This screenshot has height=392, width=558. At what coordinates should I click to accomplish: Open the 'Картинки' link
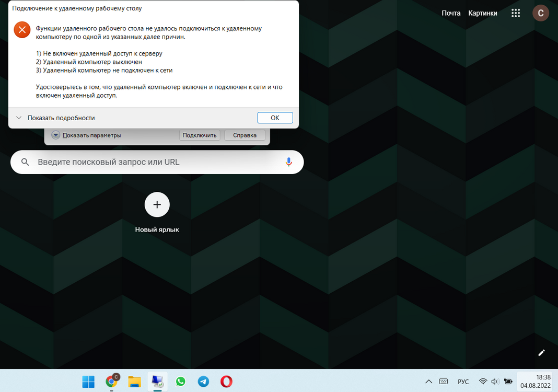point(483,13)
